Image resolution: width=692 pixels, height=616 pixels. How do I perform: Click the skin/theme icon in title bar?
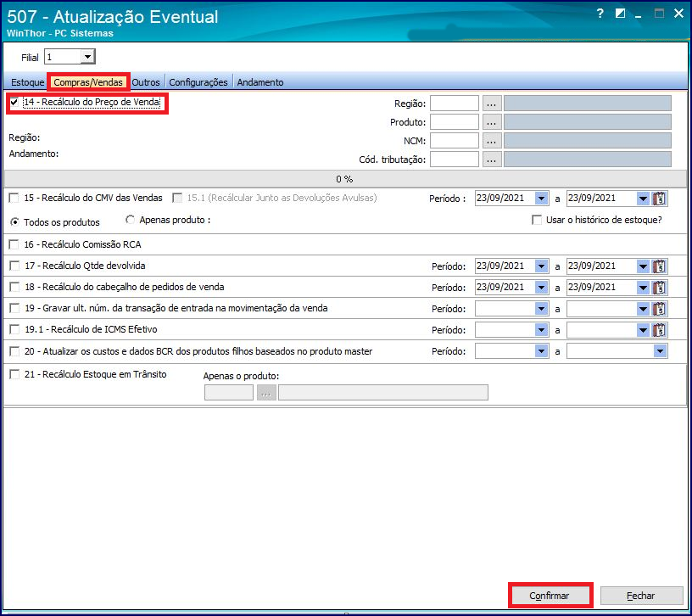pyautogui.click(x=620, y=14)
